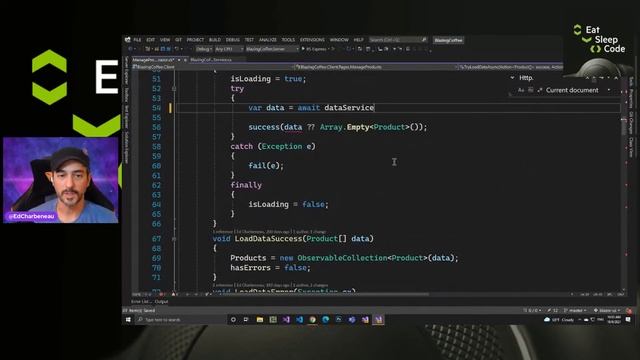Click the Save All toolbar icon
Image resolution: width=640 pixels, height=360 pixels.
(168, 49)
